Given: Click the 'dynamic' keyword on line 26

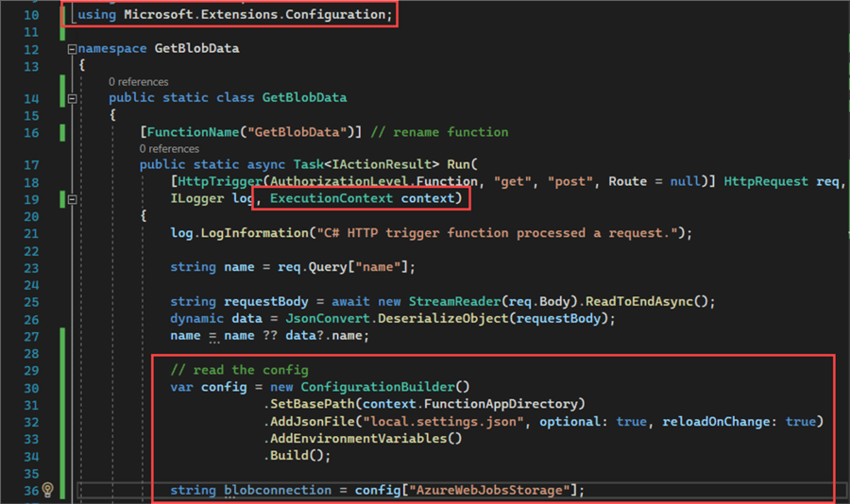Looking at the screenshot, I should (196, 318).
